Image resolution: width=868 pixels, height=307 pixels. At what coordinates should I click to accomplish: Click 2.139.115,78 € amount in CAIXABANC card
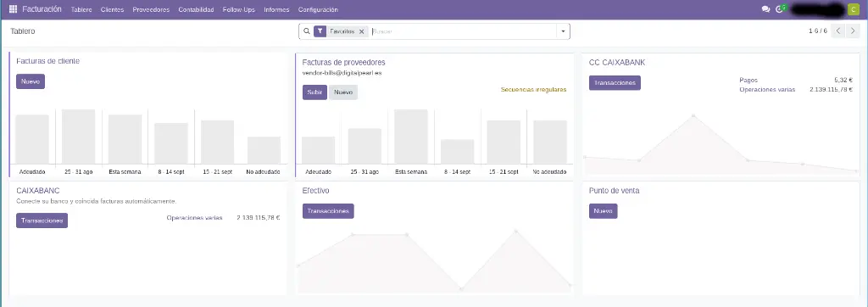pyautogui.click(x=259, y=218)
